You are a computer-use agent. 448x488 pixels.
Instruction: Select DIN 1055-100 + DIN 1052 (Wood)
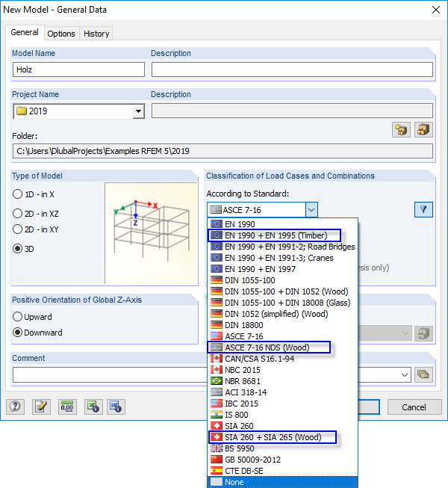click(x=282, y=291)
